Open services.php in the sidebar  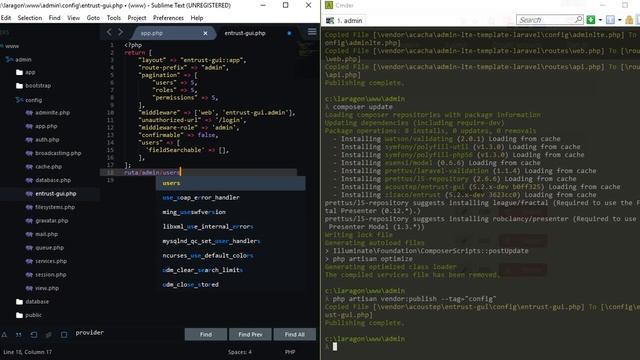(46, 261)
